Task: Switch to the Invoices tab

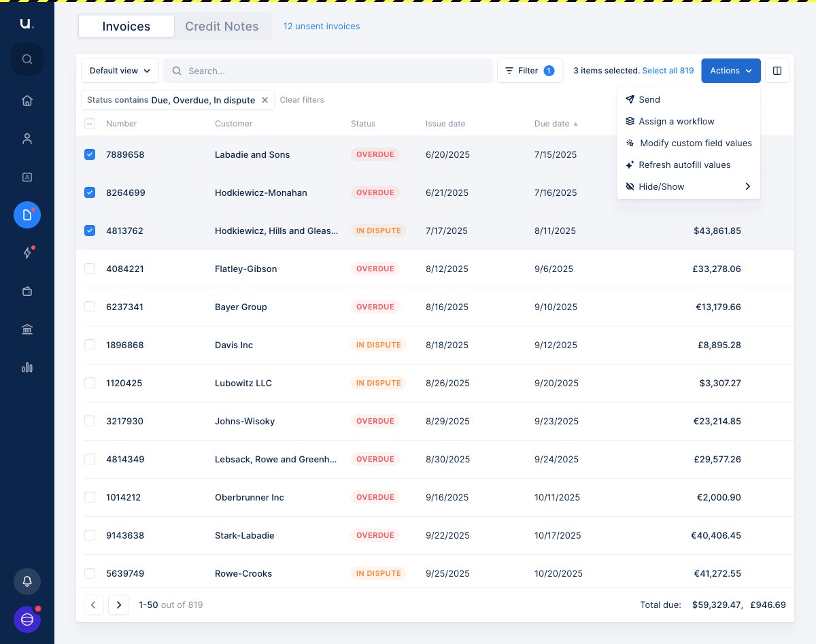Action: pos(126,27)
